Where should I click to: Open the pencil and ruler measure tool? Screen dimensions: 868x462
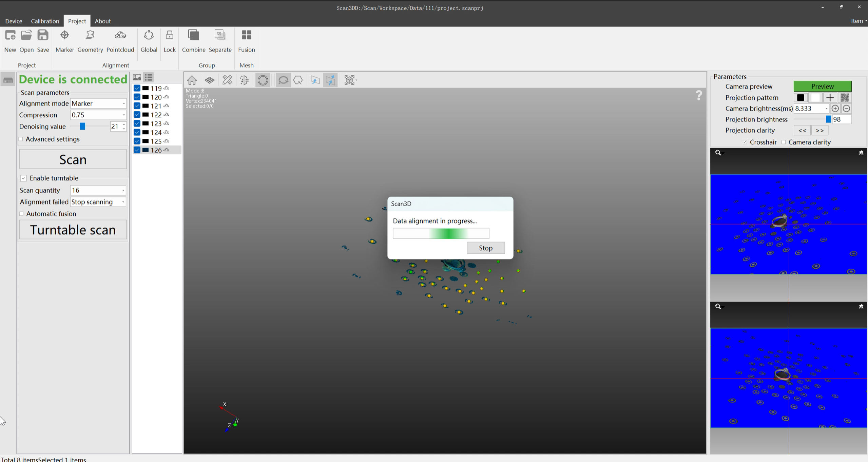click(227, 80)
